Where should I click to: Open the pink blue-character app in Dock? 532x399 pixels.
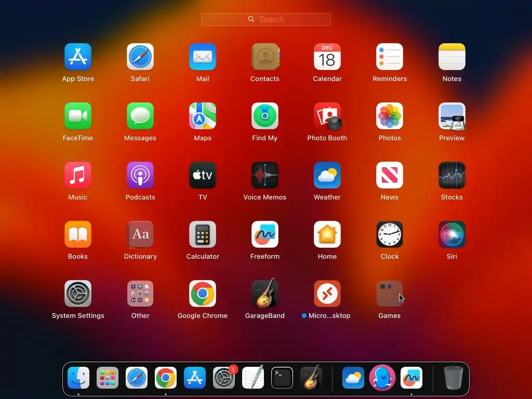(382, 378)
